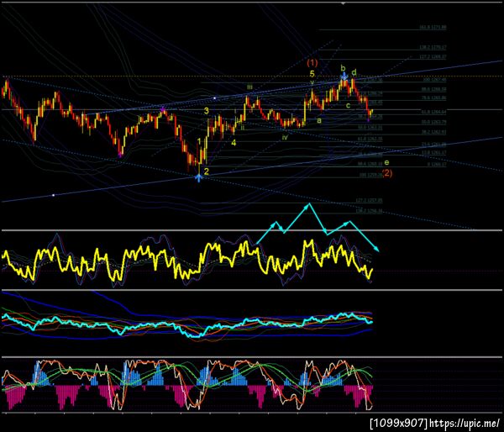Select the yellow wave label 5
The image size is (504, 432).
click(312, 74)
